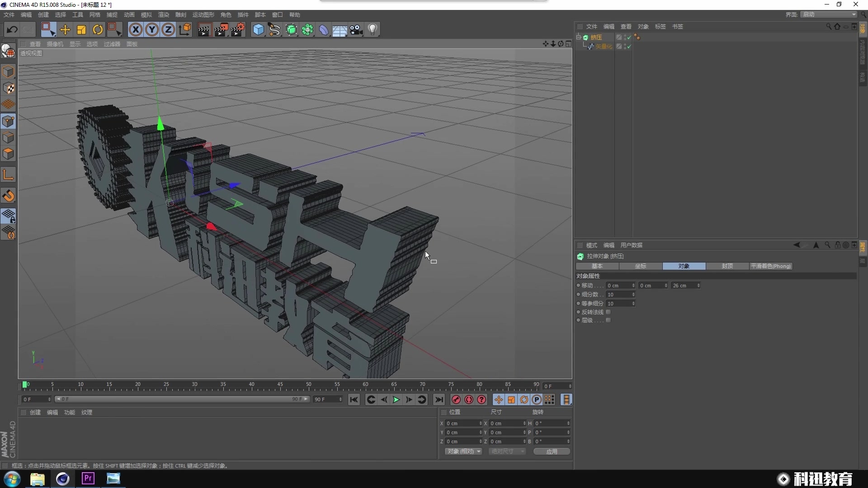
Task: Collapse the 挤压 hierarchy in the object manager
Action: (579, 37)
